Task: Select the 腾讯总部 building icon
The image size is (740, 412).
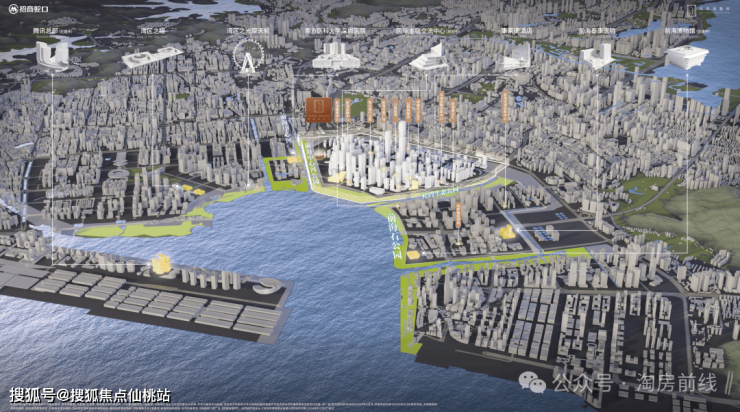Action: (x=51, y=55)
